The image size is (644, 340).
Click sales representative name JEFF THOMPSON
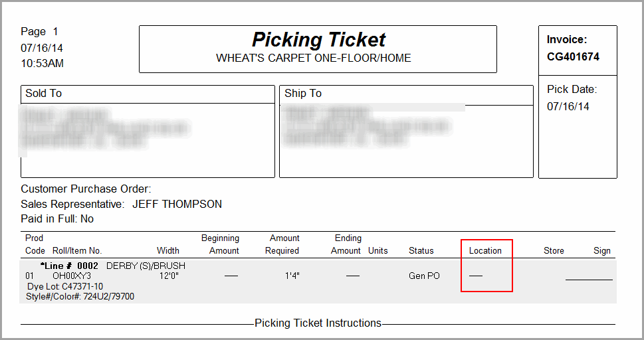tap(177, 204)
